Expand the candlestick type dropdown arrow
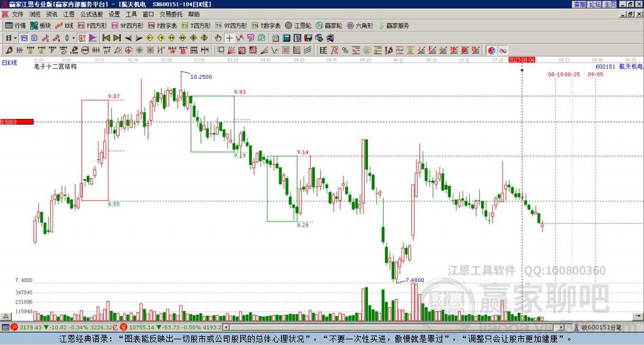This screenshot has width=644, height=345. (x=73, y=38)
